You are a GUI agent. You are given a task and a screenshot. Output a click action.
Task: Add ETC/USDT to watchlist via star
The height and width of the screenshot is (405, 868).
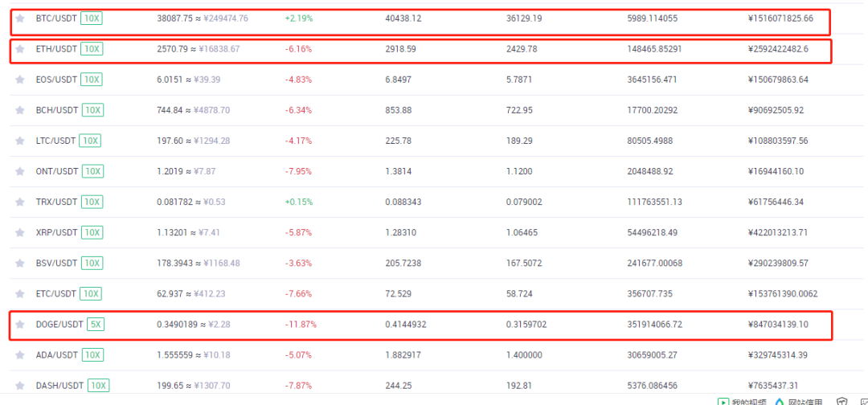(20, 293)
